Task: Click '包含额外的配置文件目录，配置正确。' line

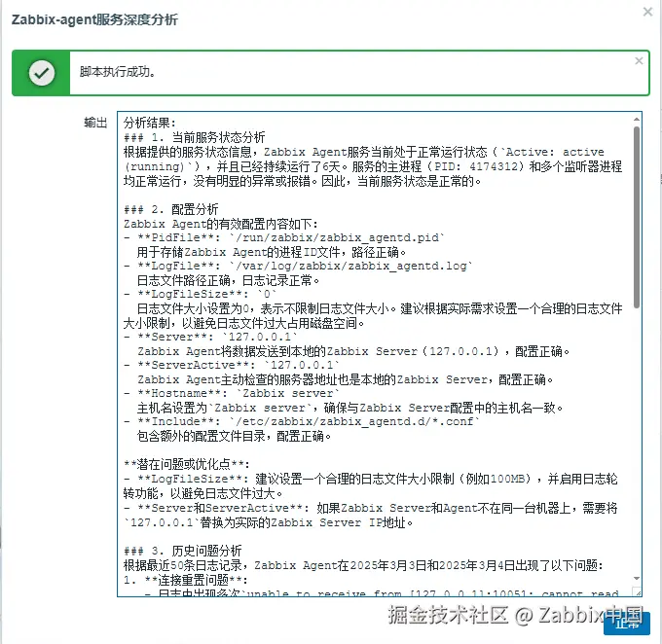Action: (x=234, y=436)
